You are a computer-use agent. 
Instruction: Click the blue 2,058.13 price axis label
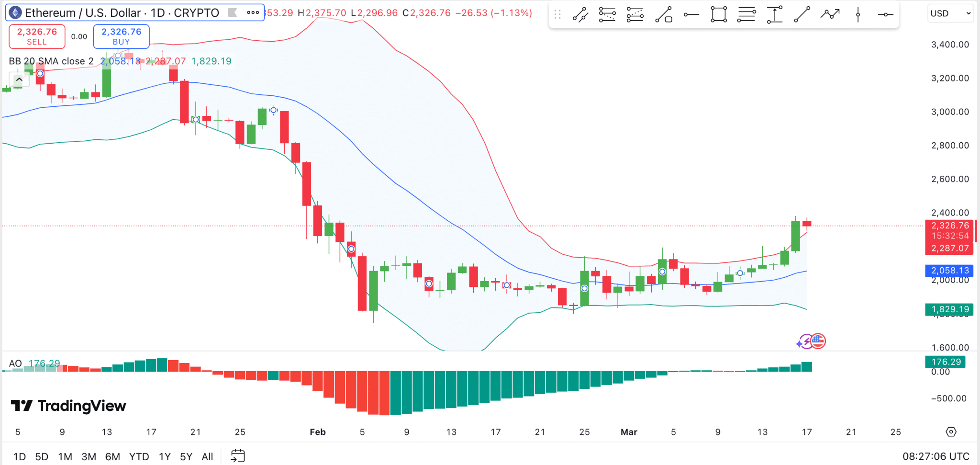click(x=950, y=271)
